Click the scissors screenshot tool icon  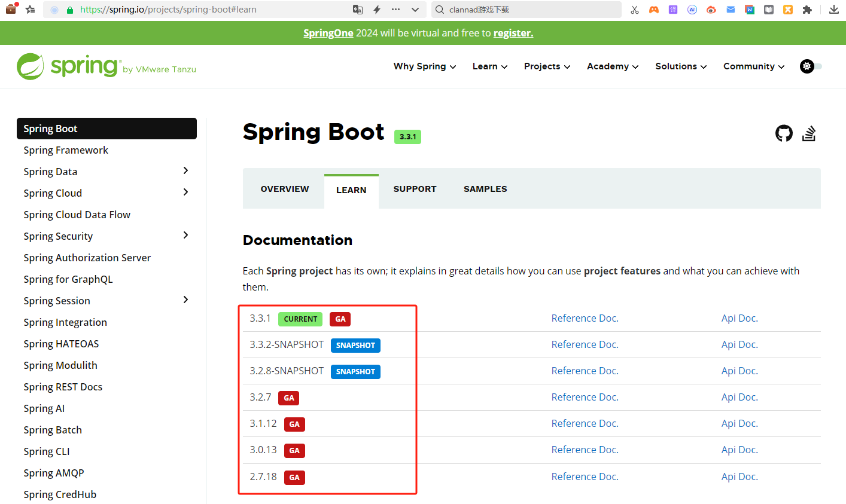tap(635, 10)
